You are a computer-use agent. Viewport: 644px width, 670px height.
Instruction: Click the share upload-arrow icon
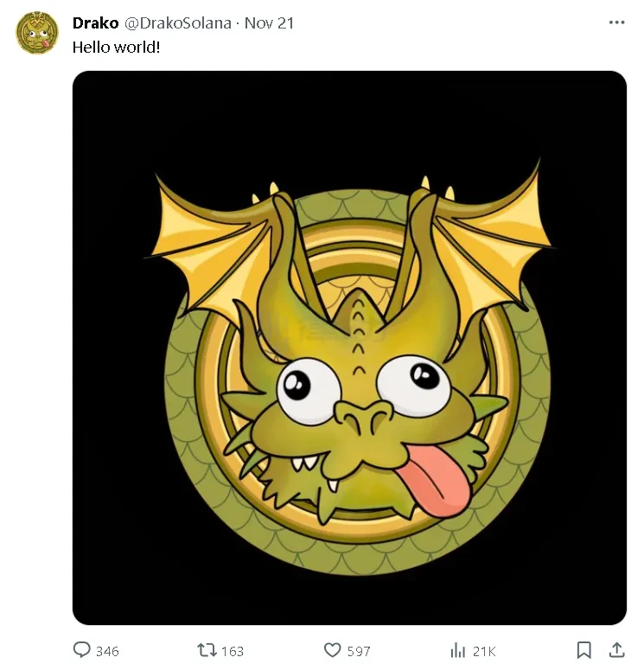616,650
